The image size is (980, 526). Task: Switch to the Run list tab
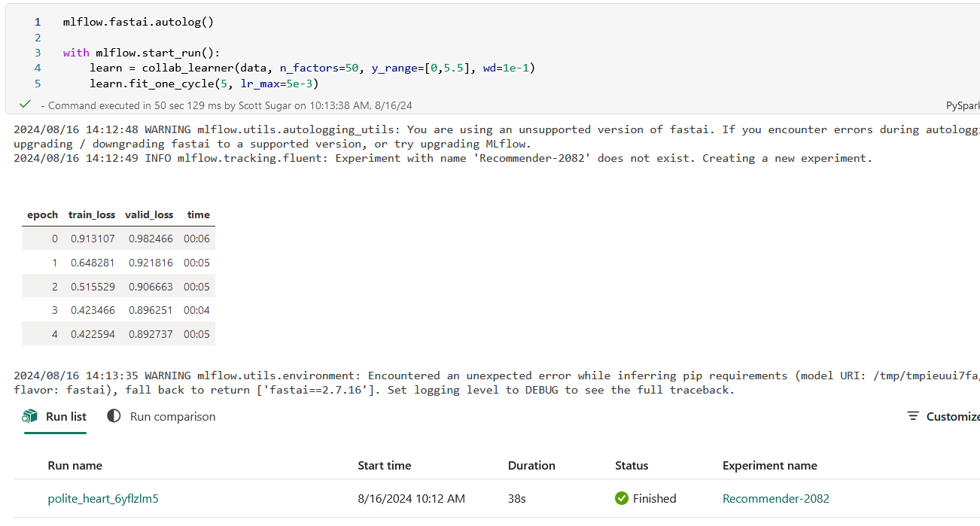coord(66,416)
